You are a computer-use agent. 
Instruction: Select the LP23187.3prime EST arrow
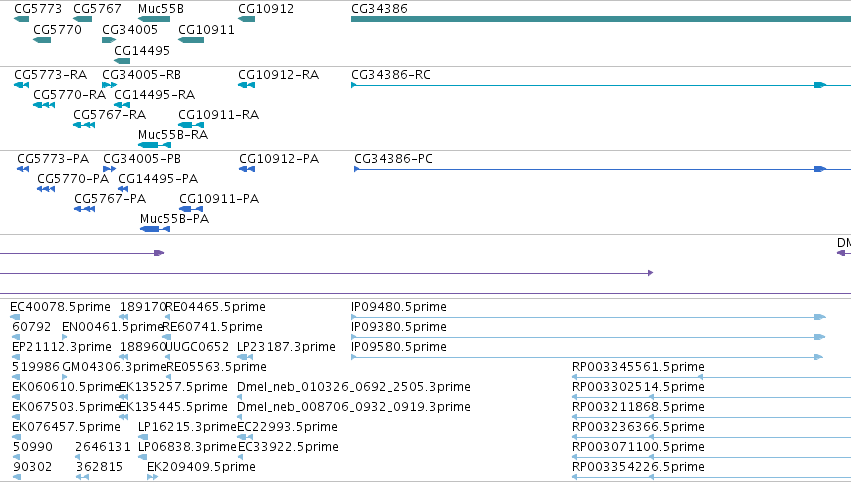click(x=245, y=357)
